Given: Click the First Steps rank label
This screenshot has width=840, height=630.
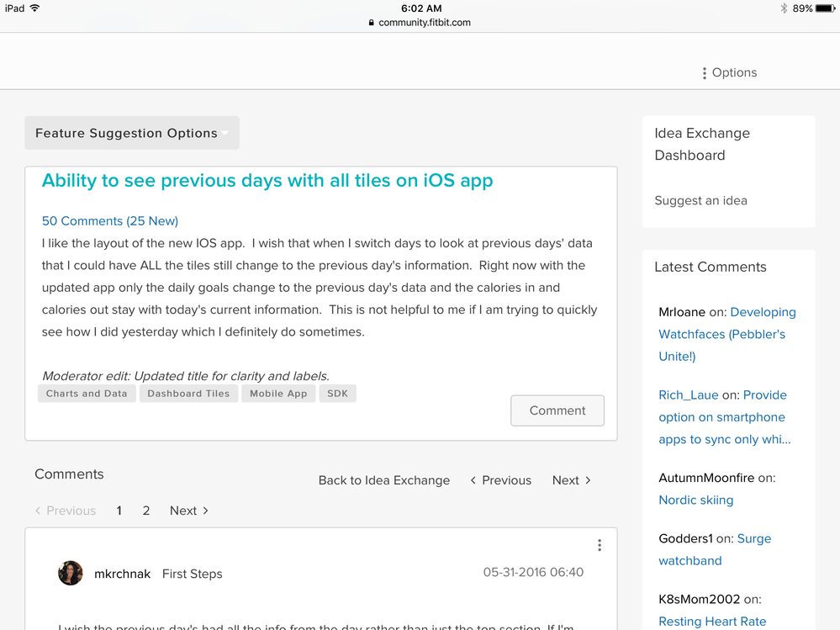Looking at the screenshot, I should pyautogui.click(x=193, y=574).
